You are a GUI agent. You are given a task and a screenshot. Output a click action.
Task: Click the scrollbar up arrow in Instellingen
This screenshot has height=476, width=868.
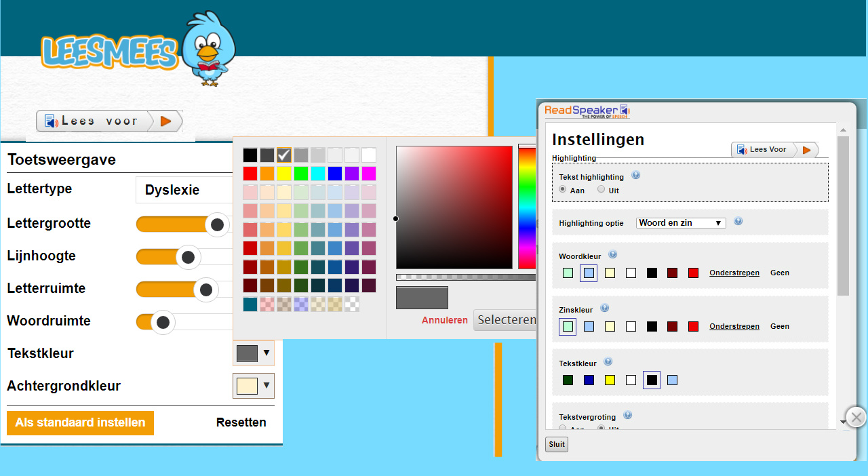click(843, 130)
